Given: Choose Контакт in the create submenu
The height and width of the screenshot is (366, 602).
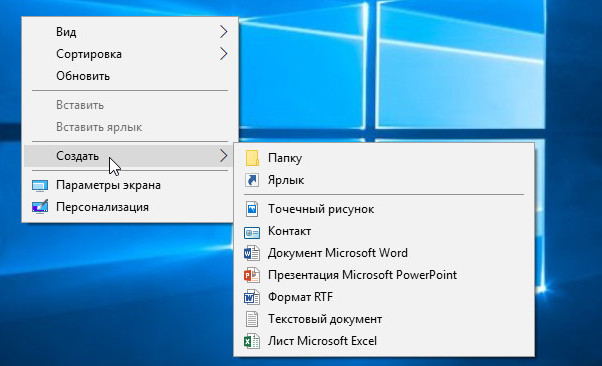Looking at the screenshot, I should point(384,231).
